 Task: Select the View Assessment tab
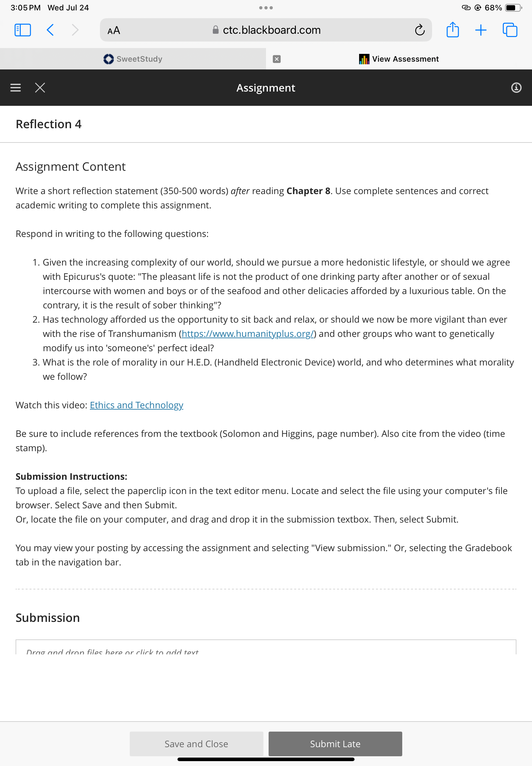pyautogui.click(x=399, y=59)
